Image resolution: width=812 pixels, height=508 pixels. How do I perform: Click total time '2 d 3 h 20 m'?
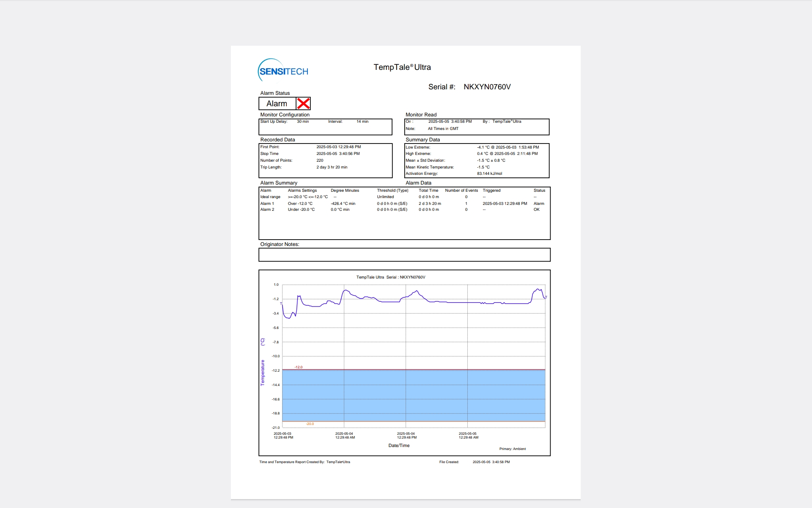coord(430,204)
